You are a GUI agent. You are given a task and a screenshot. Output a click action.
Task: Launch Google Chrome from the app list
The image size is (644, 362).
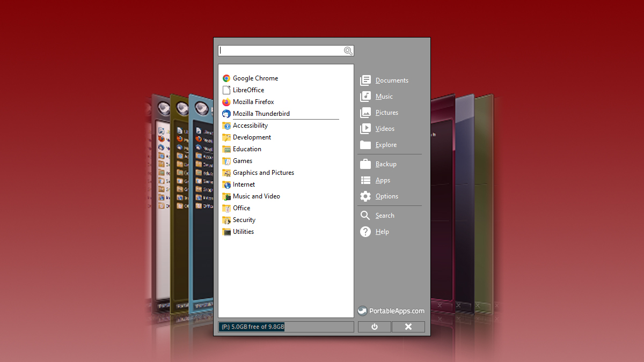tap(255, 78)
